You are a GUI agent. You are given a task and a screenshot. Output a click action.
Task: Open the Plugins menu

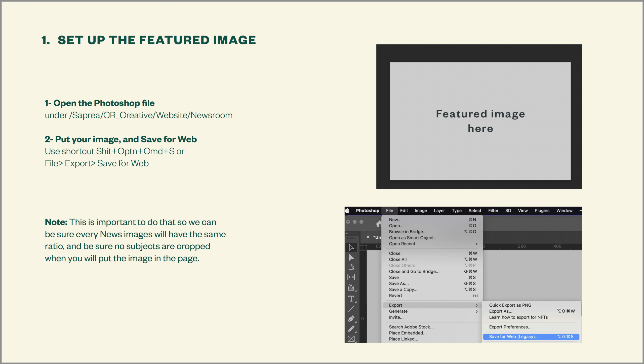point(542,210)
